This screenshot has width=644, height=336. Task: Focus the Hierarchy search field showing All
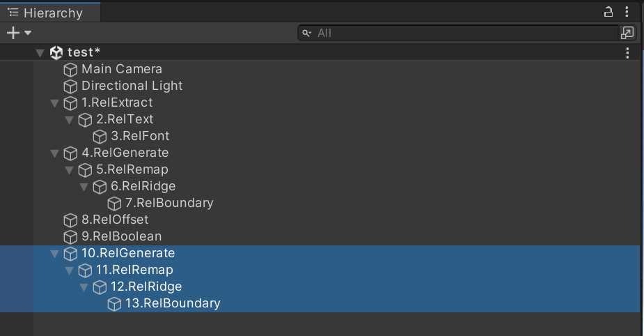(x=458, y=33)
